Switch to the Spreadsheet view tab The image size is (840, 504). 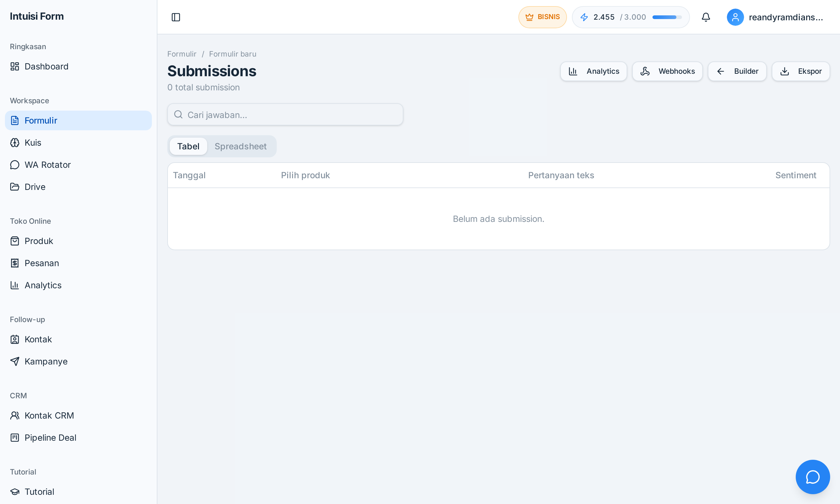(240, 146)
